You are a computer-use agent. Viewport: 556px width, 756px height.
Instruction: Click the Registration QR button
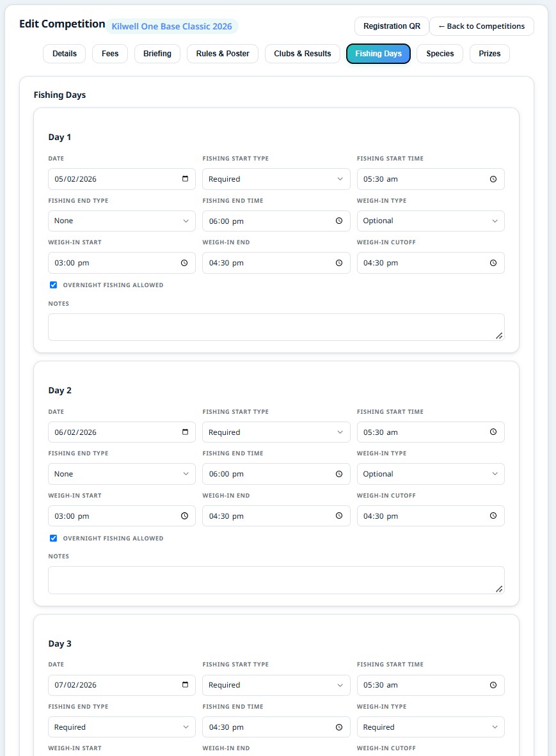pyautogui.click(x=392, y=26)
